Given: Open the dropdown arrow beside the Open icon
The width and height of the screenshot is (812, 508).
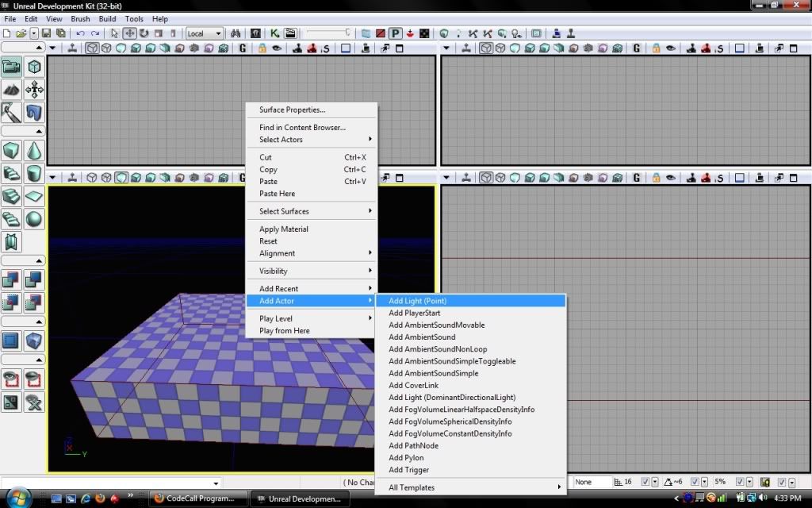Looking at the screenshot, I should coord(34,33).
